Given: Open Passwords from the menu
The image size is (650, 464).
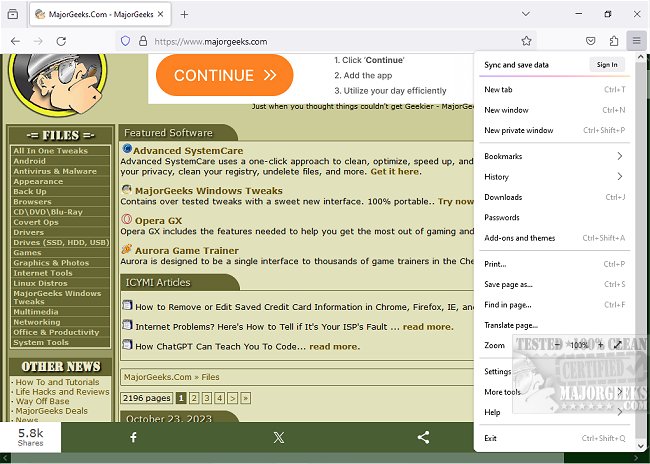Looking at the screenshot, I should [554, 217].
